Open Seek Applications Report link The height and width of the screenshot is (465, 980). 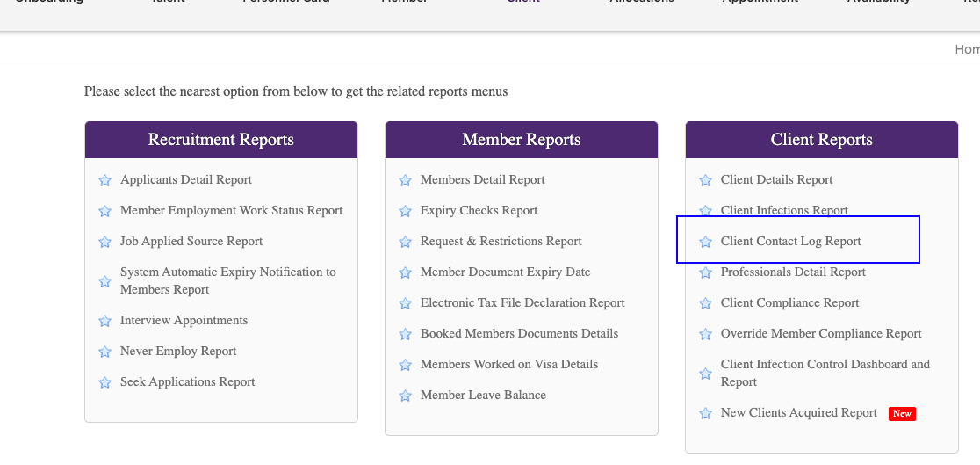[188, 381]
